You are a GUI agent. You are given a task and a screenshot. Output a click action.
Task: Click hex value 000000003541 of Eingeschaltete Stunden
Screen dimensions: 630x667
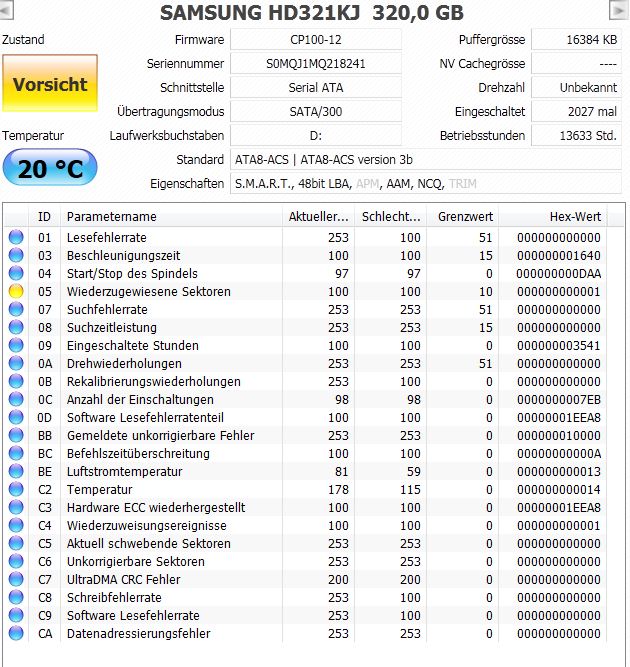point(559,345)
